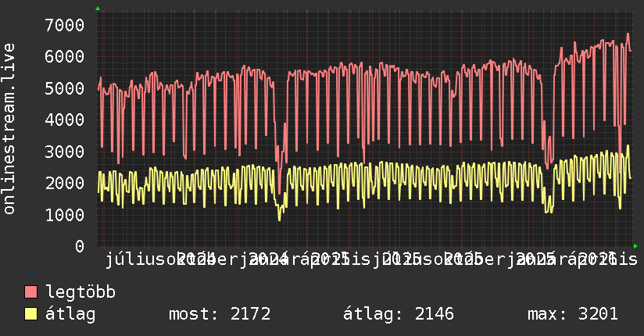This screenshot has width=644, height=336.
Task: Click the 2000 y-axis label
Action: pyautogui.click(x=65, y=183)
